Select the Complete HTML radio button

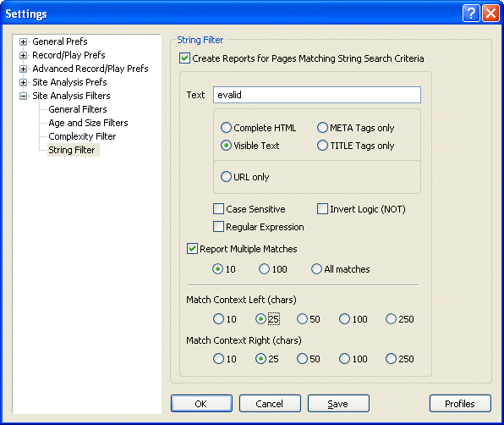tap(226, 128)
